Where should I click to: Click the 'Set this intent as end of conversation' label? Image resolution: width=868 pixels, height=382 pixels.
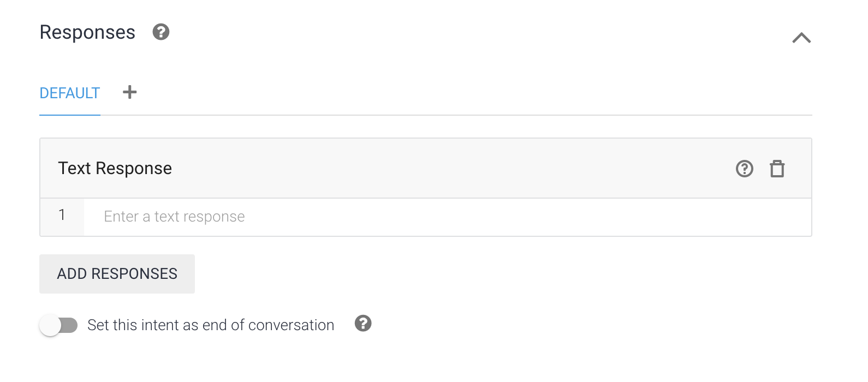pos(211,325)
